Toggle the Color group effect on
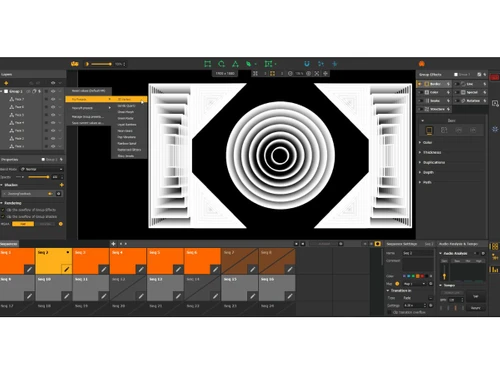The width and height of the screenshot is (500, 375). pos(421,92)
